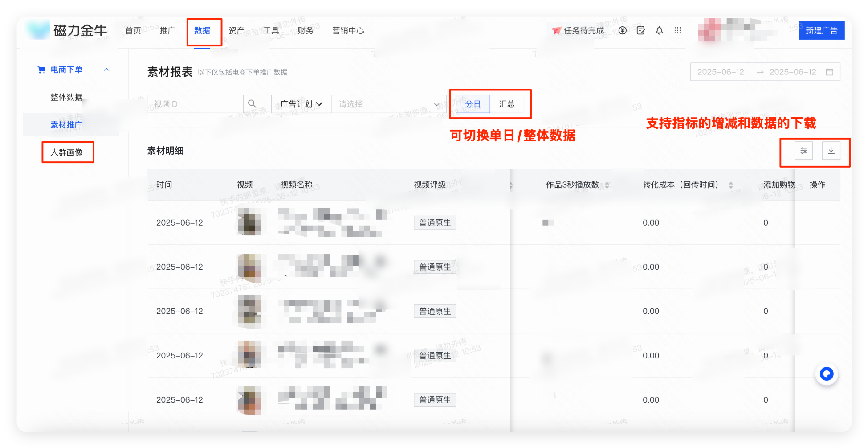Image resolution: width=868 pixels, height=448 pixels.
Task: Switch to the 数据 tab
Action: [x=202, y=30]
